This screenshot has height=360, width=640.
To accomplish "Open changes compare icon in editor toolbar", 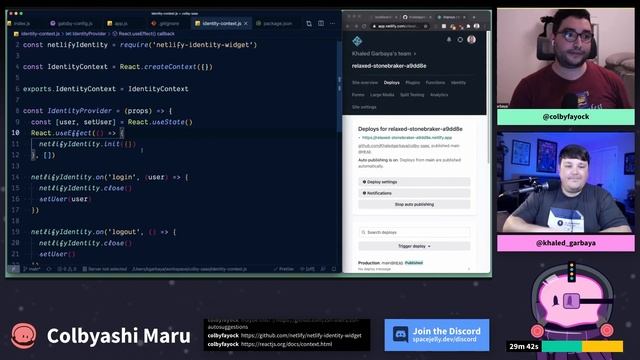I will (x=309, y=24).
